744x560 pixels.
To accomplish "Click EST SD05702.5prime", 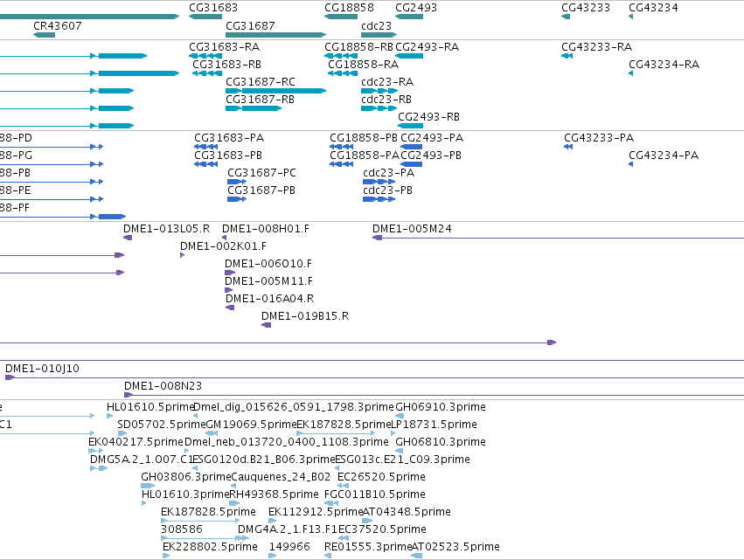I will 162,425.
